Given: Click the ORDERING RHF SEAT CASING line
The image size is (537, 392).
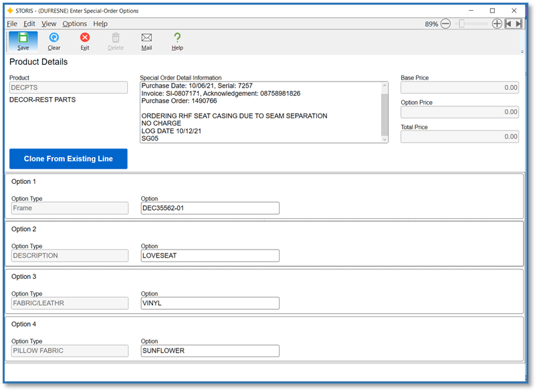Looking at the screenshot, I should coord(234,116).
